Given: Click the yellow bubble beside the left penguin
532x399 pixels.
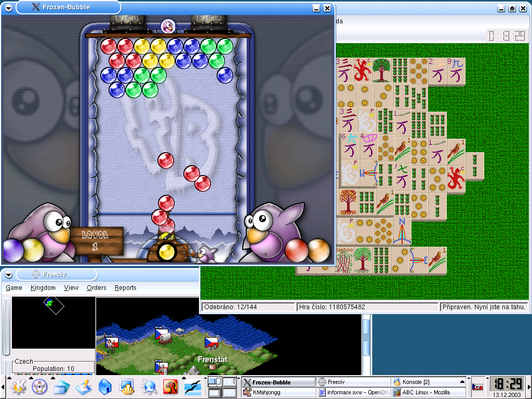Looking at the screenshot, I should click(33, 249).
